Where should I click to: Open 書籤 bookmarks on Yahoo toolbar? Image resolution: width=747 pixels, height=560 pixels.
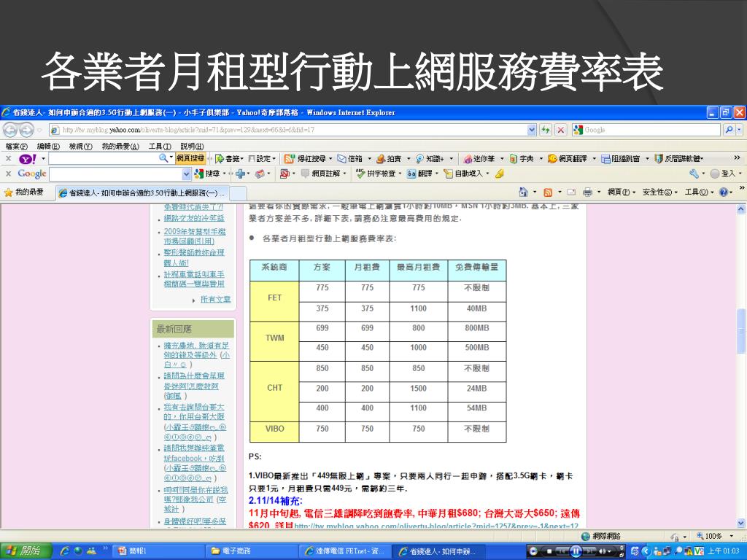[x=229, y=158]
